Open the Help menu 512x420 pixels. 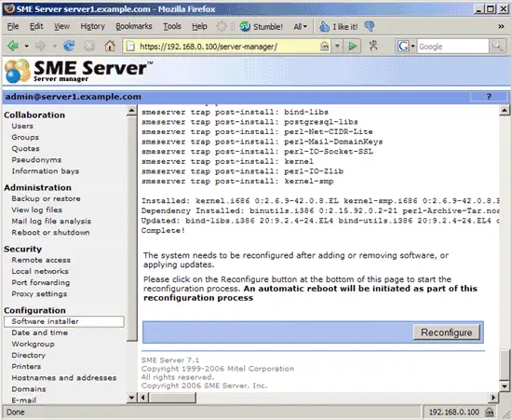point(199,26)
